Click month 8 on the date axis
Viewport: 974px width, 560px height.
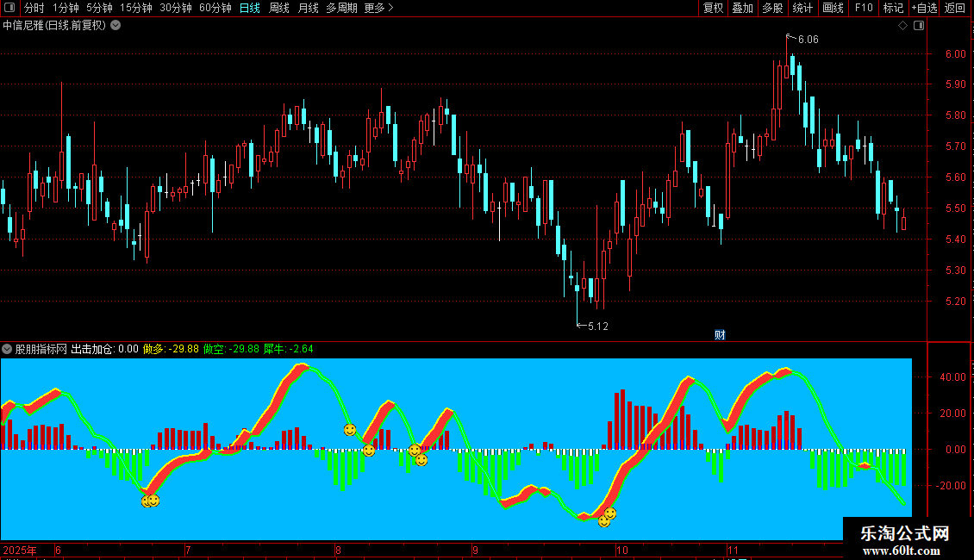point(338,551)
